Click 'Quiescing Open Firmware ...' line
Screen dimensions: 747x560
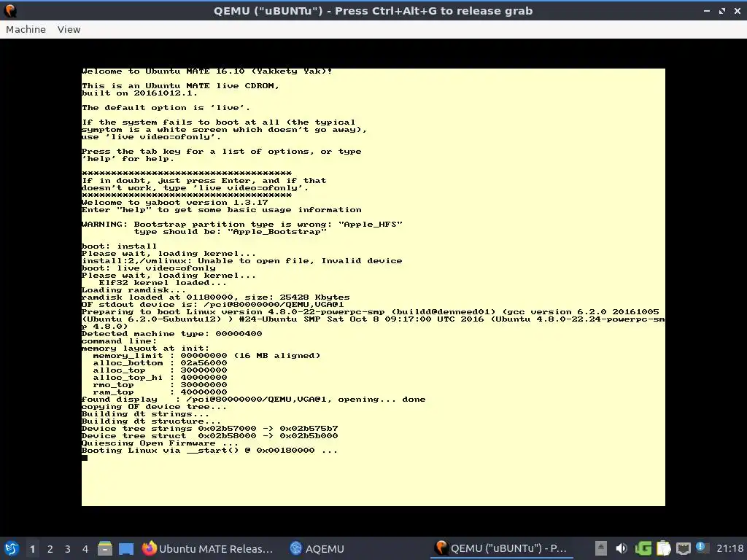(160, 443)
